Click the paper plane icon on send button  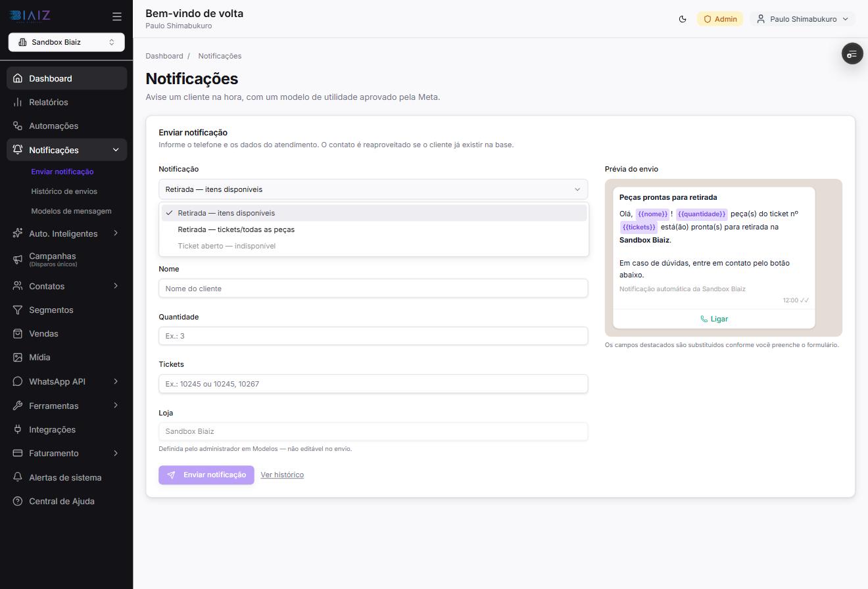(x=172, y=475)
